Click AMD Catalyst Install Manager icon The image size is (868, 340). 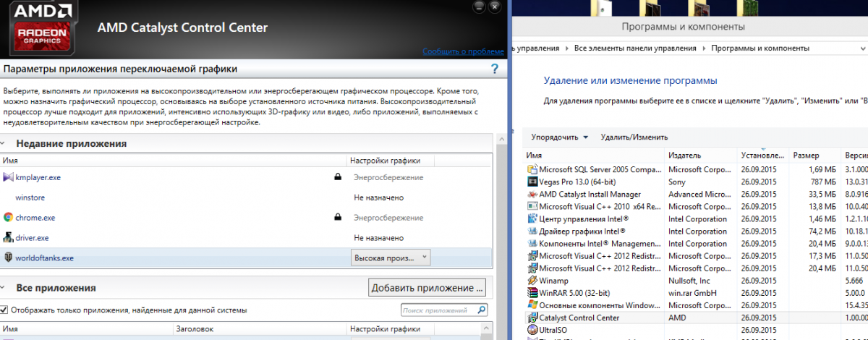point(532,194)
